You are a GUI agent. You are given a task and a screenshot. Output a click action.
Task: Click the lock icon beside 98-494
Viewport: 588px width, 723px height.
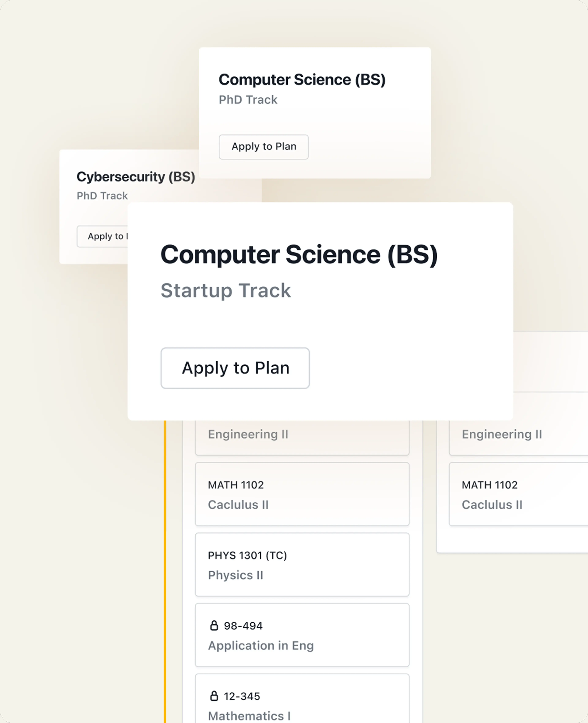point(214,625)
